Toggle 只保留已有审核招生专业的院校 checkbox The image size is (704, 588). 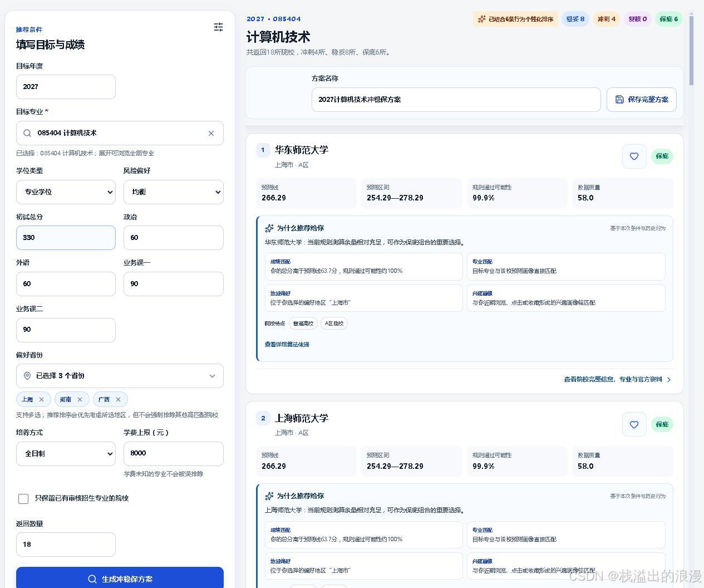(x=23, y=498)
